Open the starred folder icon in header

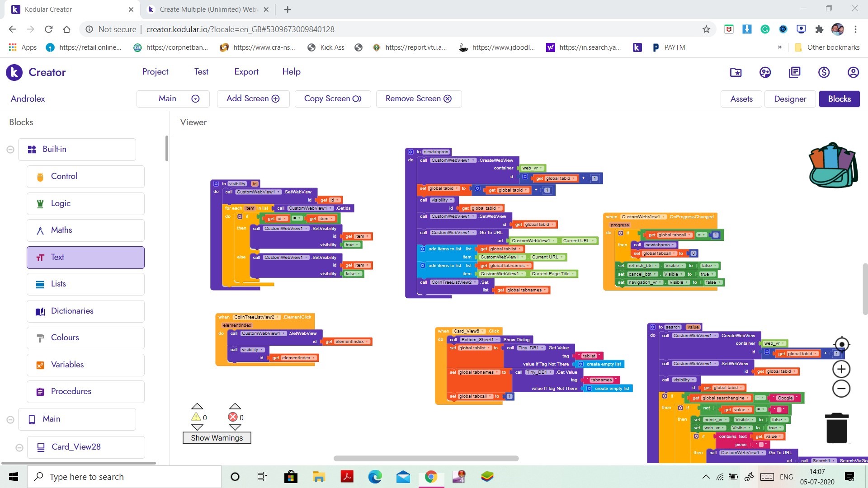[x=736, y=72]
